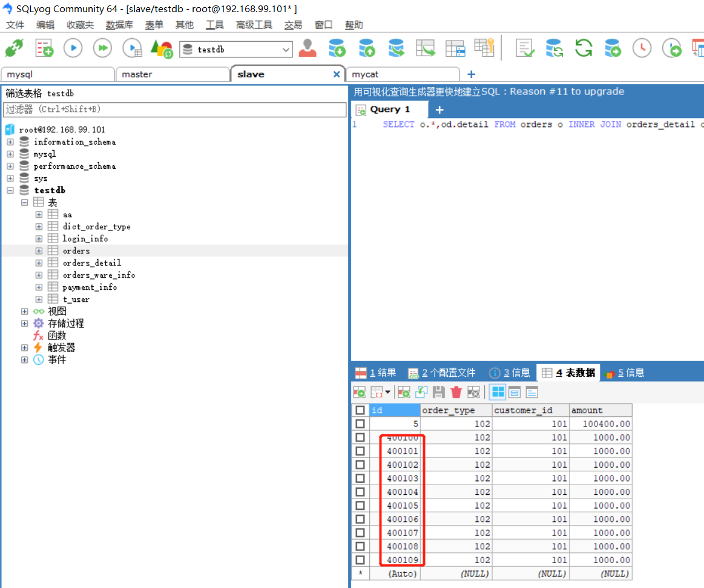Open the scheduled job clock icon
This screenshot has height=588, width=704.
tap(642, 48)
